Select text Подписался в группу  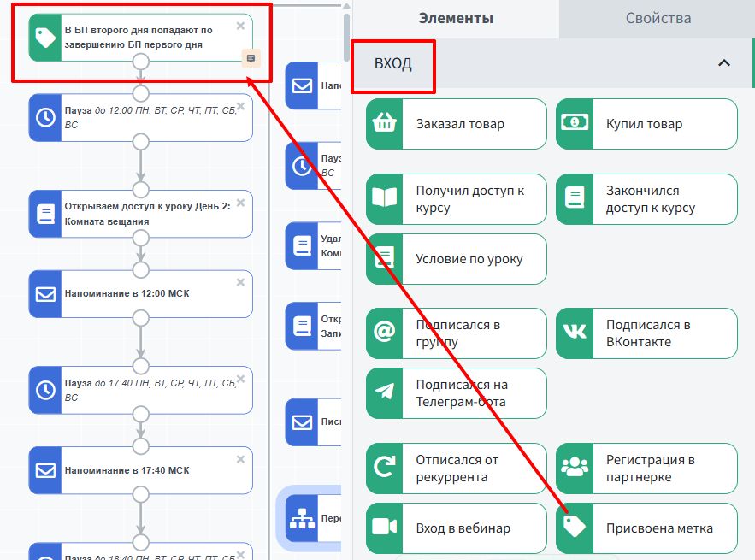click(x=458, y=333)
